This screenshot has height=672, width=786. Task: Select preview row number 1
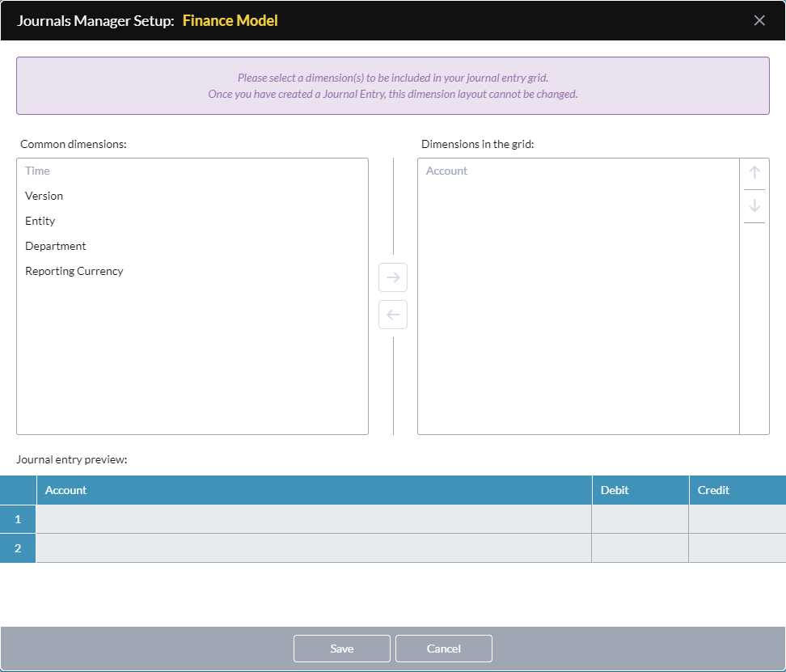pos(18,519)
